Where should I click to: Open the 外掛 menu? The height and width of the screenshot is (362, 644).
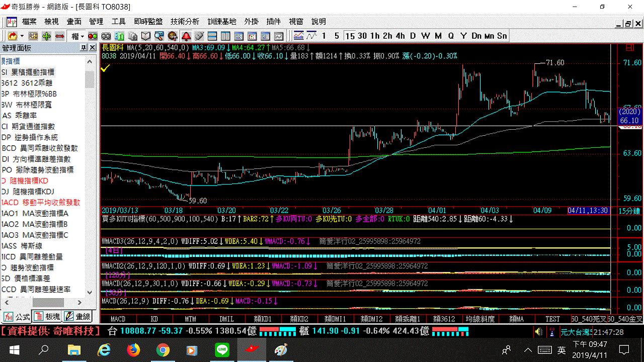pos(251,22)
